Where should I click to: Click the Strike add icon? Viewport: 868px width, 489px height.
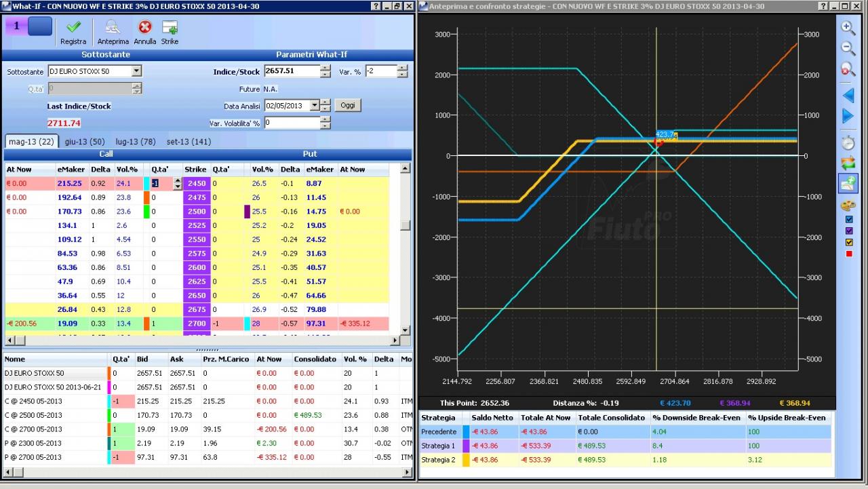[170, 27]
